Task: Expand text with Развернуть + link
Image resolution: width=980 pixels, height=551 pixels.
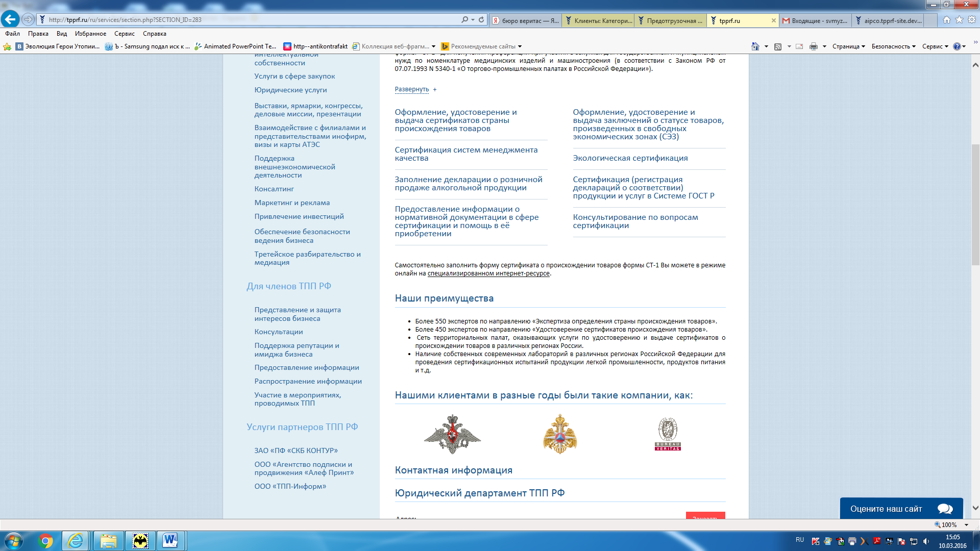Action: 415,89
